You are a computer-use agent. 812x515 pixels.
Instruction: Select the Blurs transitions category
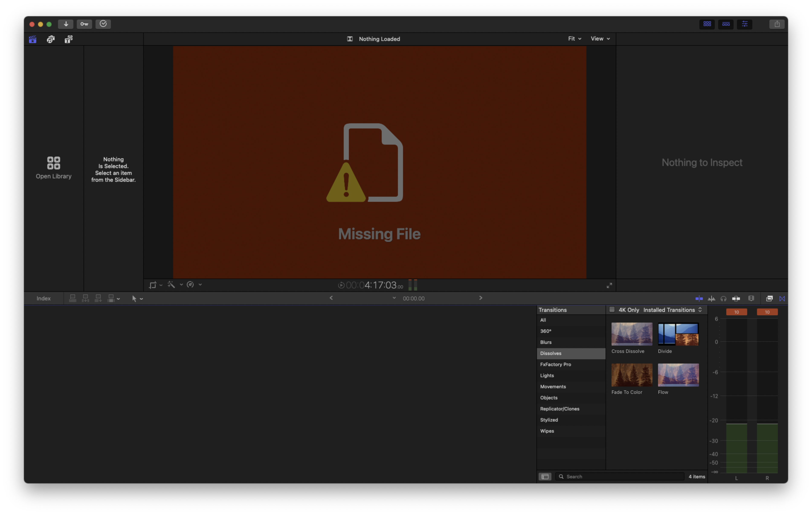[x=546, y=342]
